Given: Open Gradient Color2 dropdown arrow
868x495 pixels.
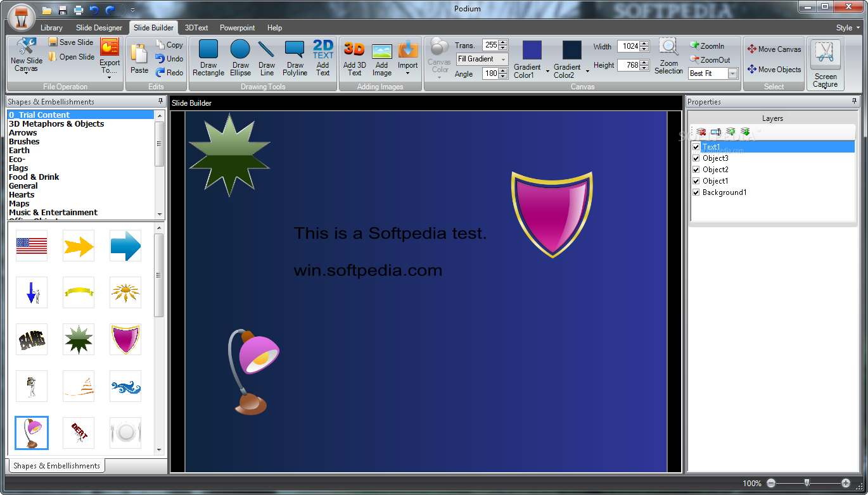Looking at the screenshot, I should pos(587,71).
